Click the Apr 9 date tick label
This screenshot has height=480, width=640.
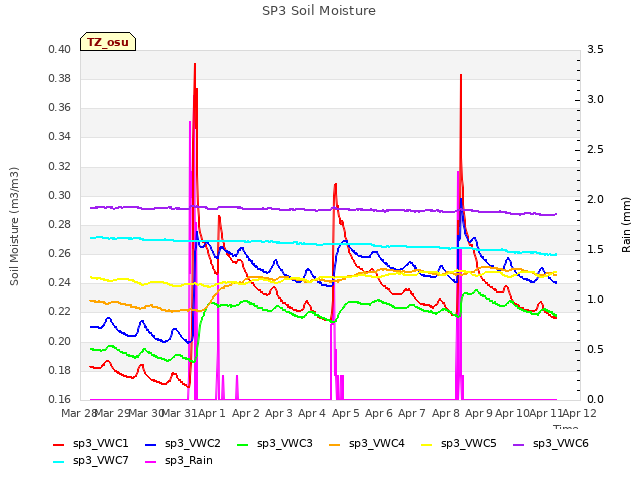(479, 413)
